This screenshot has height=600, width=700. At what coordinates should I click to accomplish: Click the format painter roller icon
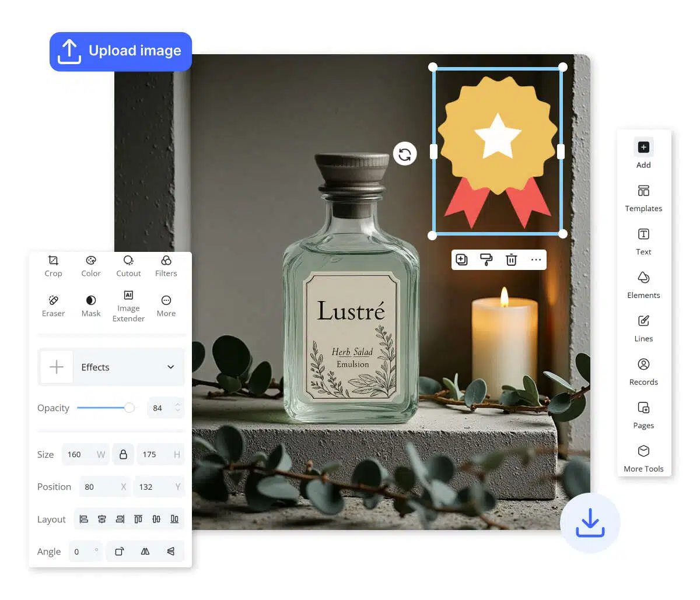click(486, 260)
